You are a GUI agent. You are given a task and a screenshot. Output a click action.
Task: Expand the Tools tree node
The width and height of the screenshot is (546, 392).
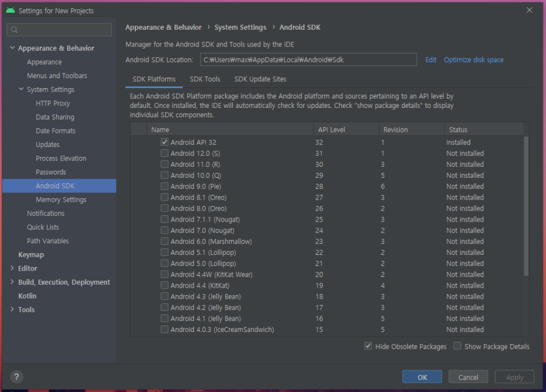(x=12, y=309)
